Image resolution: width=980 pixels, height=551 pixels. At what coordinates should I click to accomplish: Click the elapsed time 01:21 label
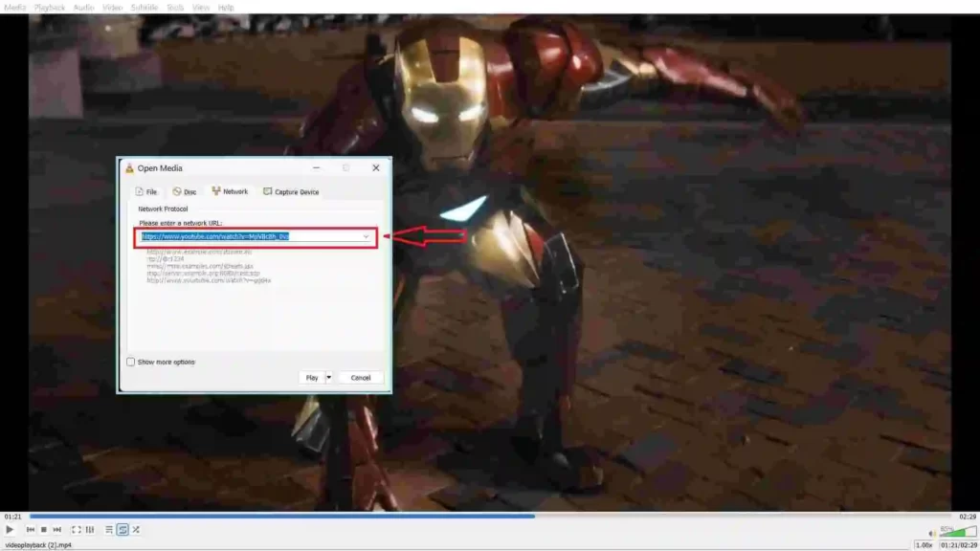pos(12,517)
